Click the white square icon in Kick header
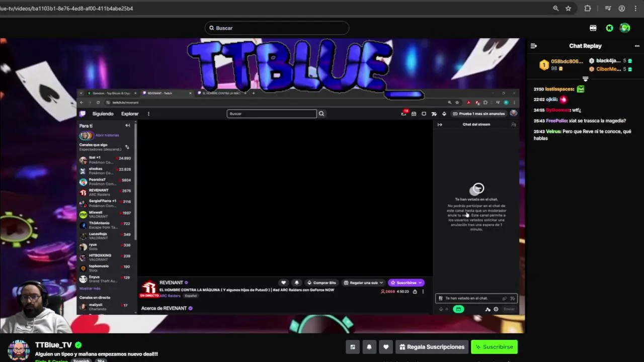 pos(593,28)
